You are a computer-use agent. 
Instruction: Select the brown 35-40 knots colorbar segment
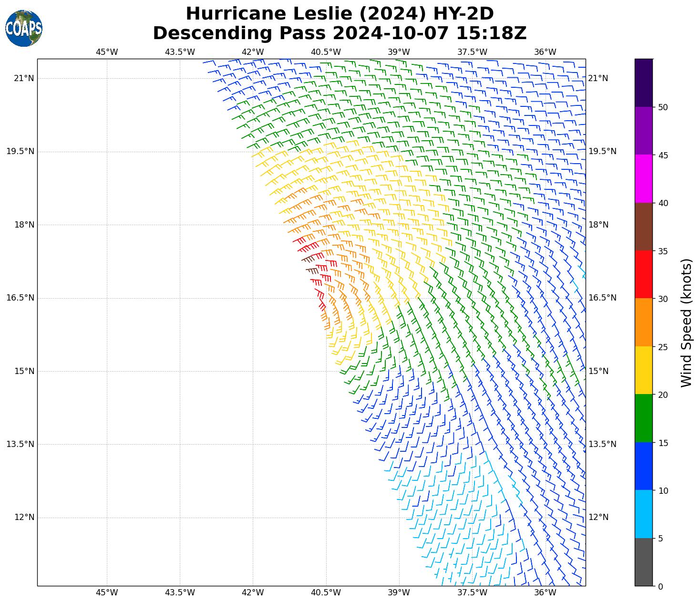click(x=643, y=227)
